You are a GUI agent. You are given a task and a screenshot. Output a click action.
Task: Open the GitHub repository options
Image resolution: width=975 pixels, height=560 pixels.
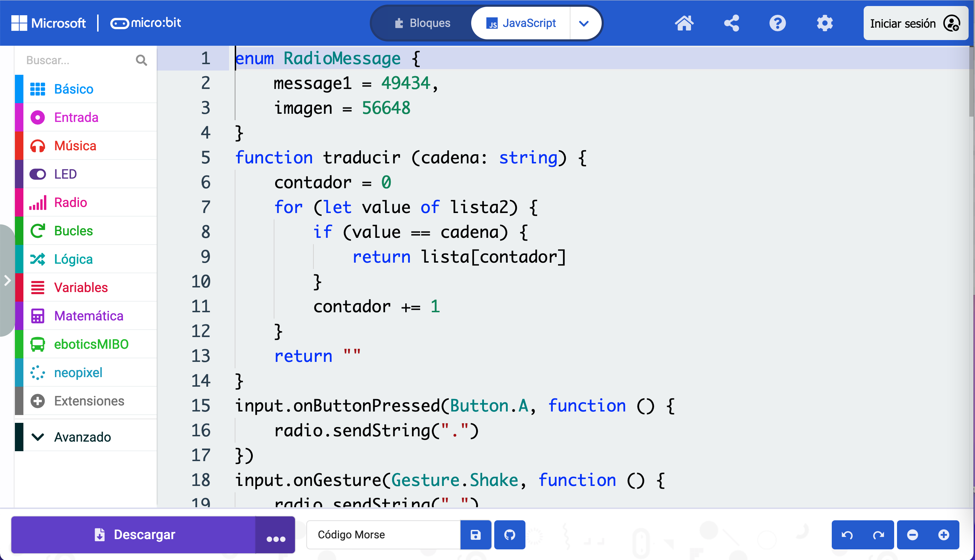click(509, 534)
